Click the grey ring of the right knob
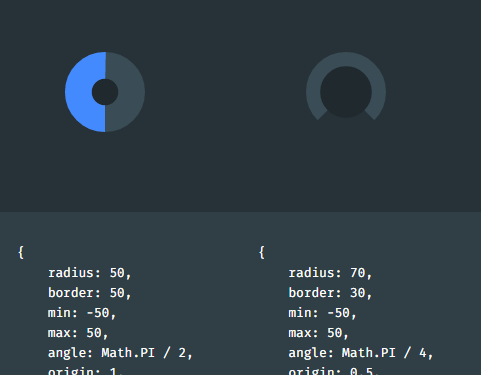This screenshot has height=375, width=481. point(346,59)
